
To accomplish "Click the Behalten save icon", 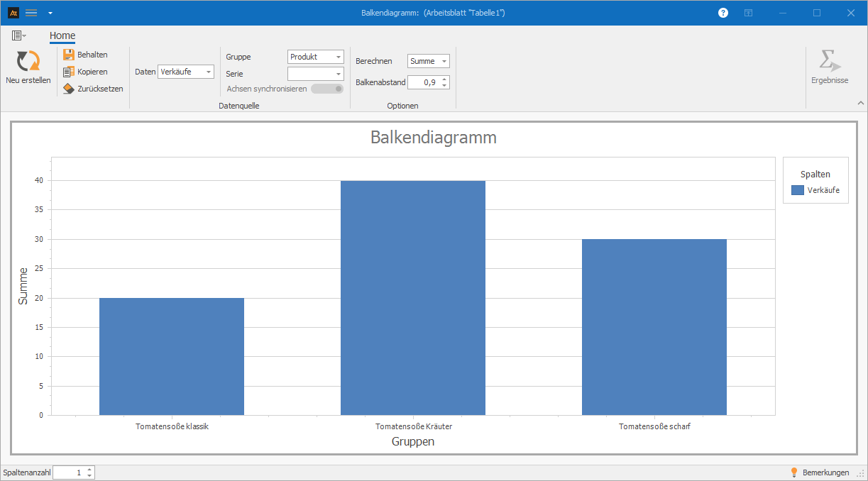I will pyautogui.click(x=69, y=55).
